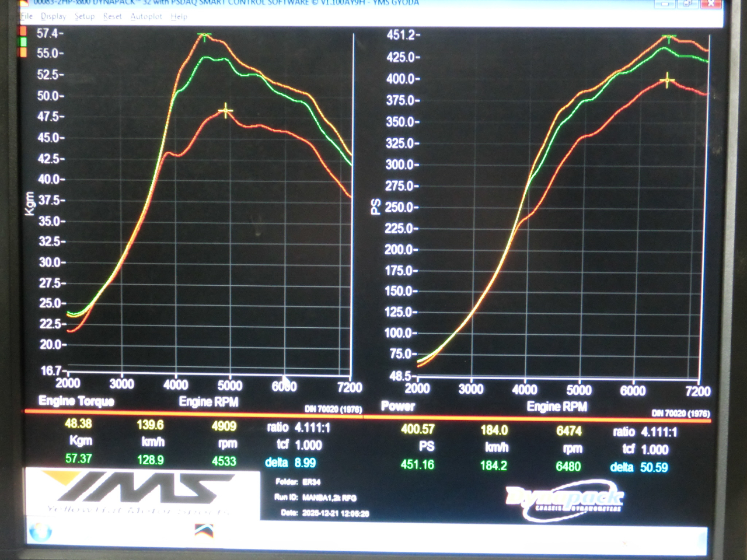Open the Help menu
The width and height of the screenshot is (747, 560).
click(x=179, y=16)
